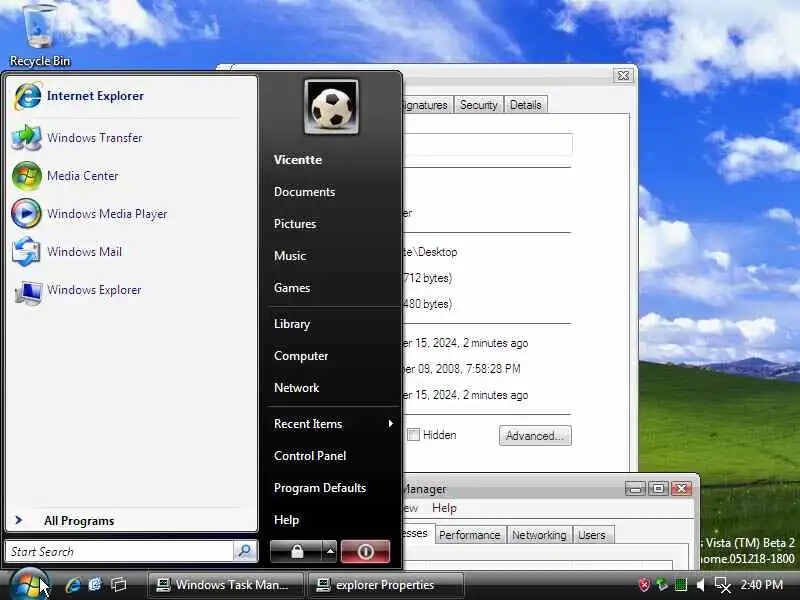Click the red power button
The height and width of the screenshot is (600, 800).
(x=365, y=552)
